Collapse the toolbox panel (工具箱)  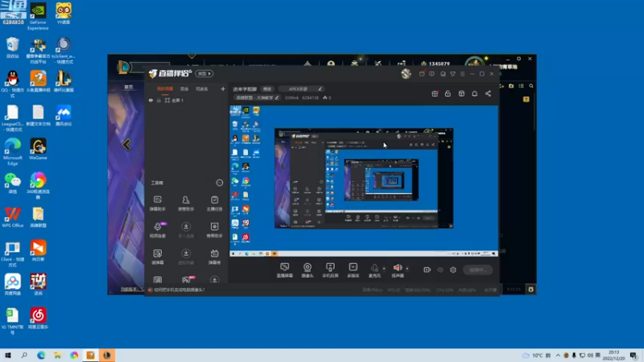point(219,183)
